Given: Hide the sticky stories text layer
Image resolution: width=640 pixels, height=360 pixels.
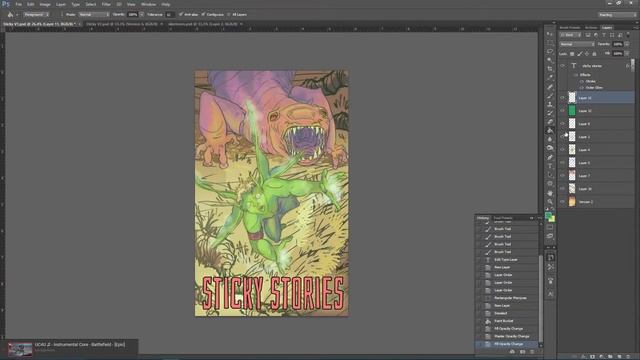Looking at the screenshot, I should click(x=563, y=66).
